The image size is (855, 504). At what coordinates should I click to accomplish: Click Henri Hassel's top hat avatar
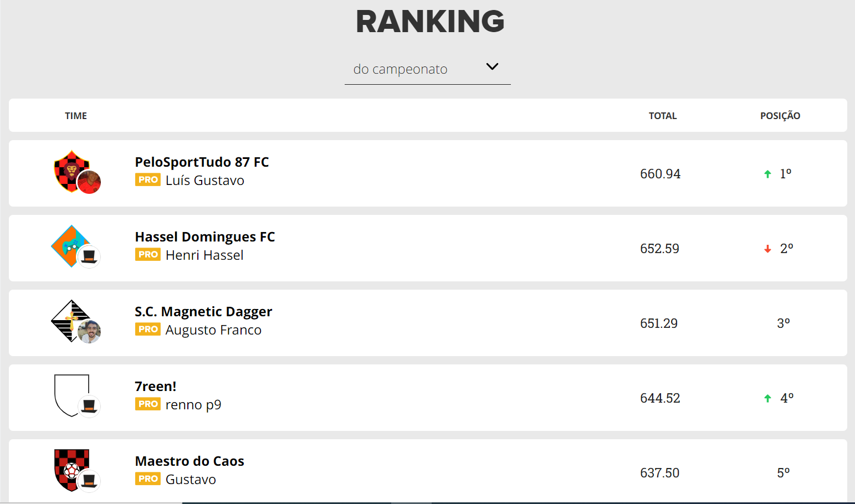[89, 257]
